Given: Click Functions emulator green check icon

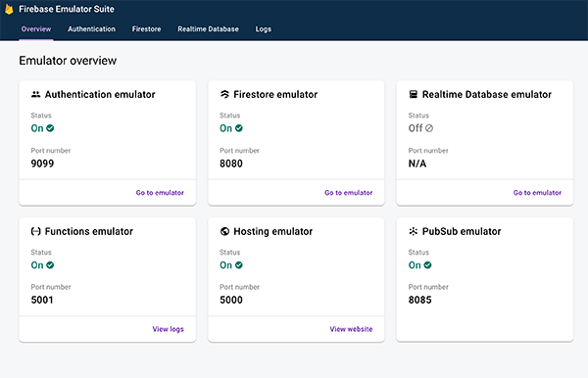Looking at the screenshot, I should click(x=50, y=265).
